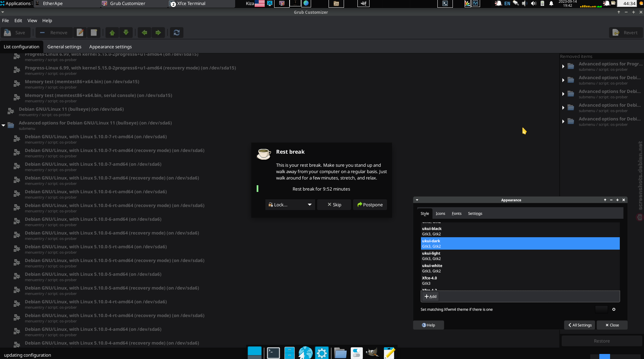
Task: Select Style tab in Appearance window
Action: click(x=425, y=213)
